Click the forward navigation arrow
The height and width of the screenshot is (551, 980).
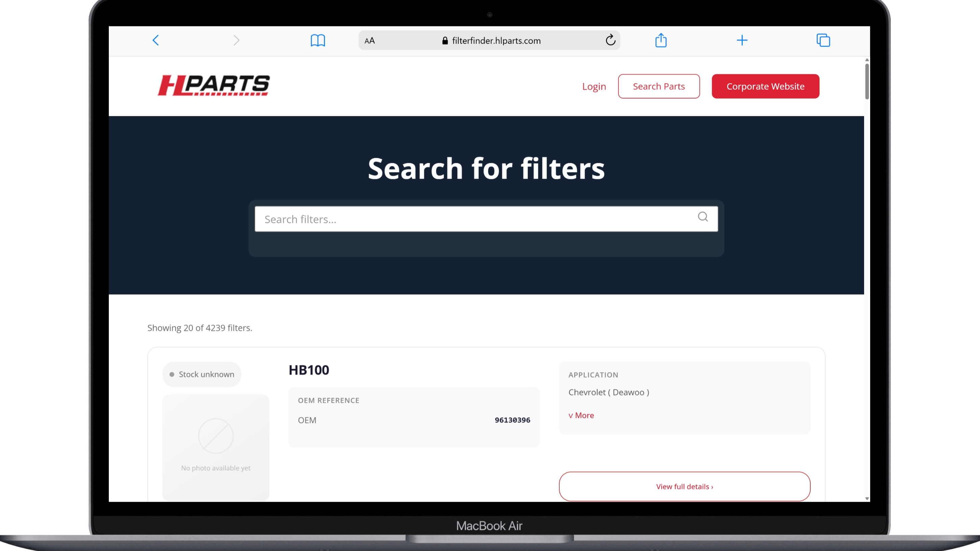pyautogui.click(x=236, y=40)
